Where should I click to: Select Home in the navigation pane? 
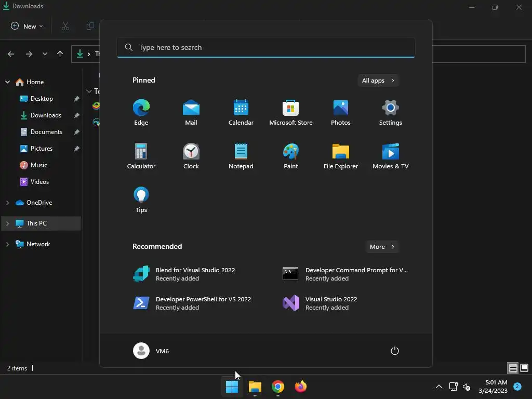tap(35, 82)
